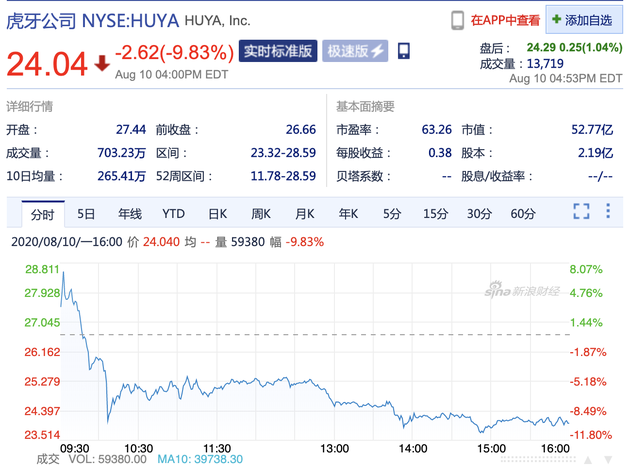The width and height of the screenshot is (630, 465).
Task: Expand chart to fullscreen
Action: point(581,211)
